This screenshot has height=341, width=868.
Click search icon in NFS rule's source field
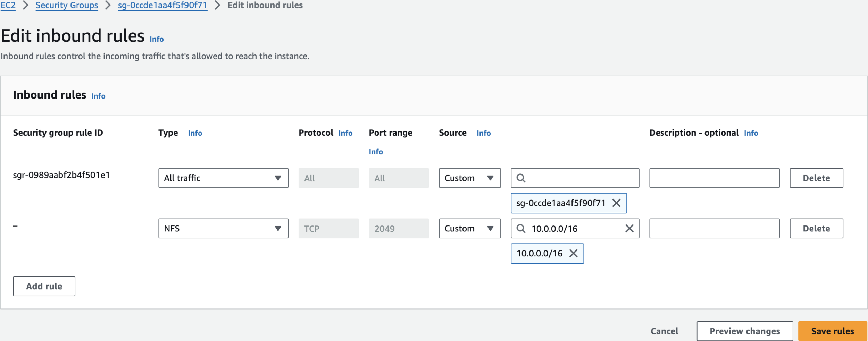coord(521,228)
